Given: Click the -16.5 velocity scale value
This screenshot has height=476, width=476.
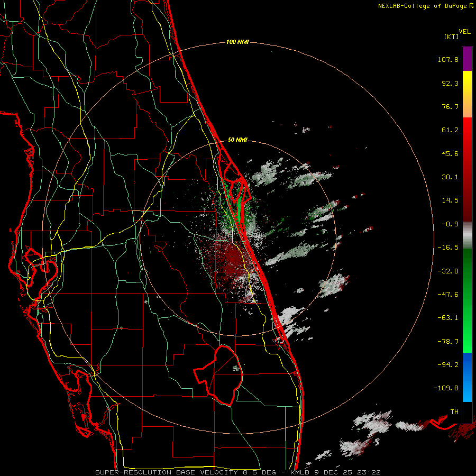Looking at the screenshot, I should (448, 248).
